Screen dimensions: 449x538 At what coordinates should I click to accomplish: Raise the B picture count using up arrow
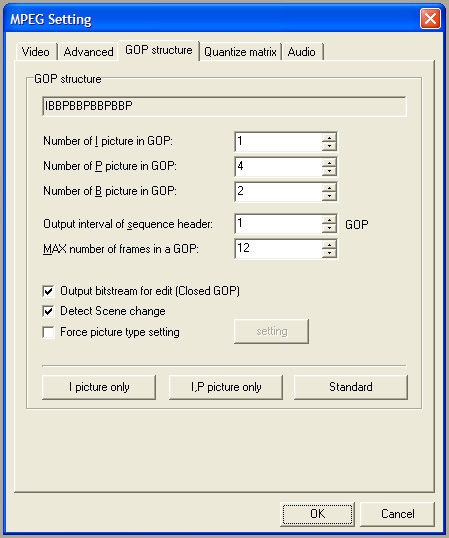329,187
